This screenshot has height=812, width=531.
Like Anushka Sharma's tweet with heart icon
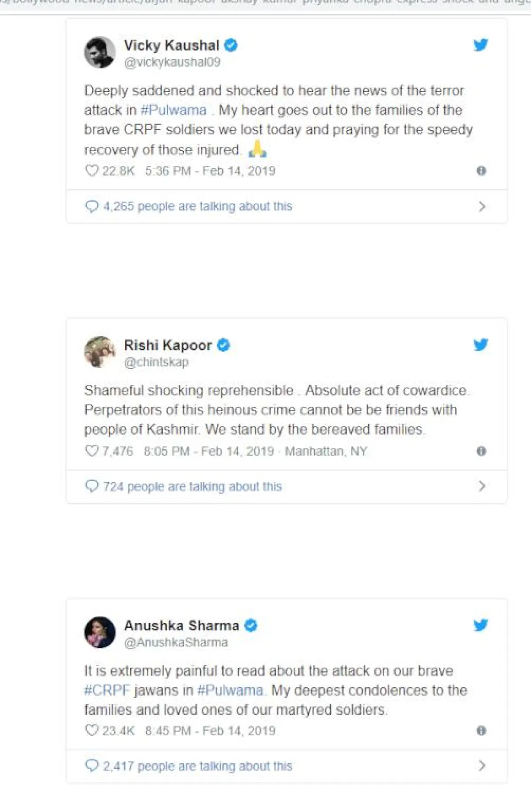point(92,730)
